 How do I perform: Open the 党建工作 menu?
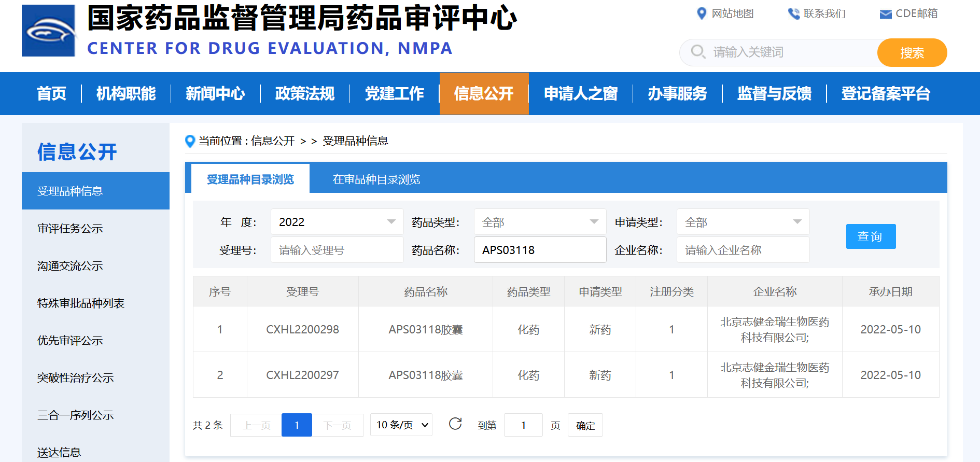coord(395,93)
